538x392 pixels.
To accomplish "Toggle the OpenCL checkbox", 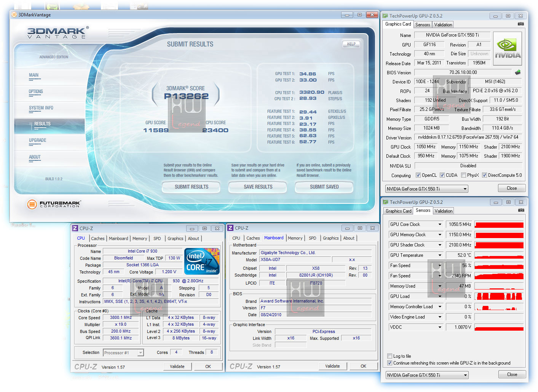I will coord(418,175).
